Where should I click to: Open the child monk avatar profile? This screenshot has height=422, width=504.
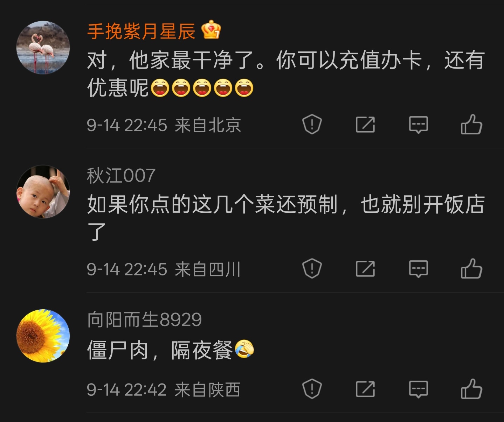[43, 192]
